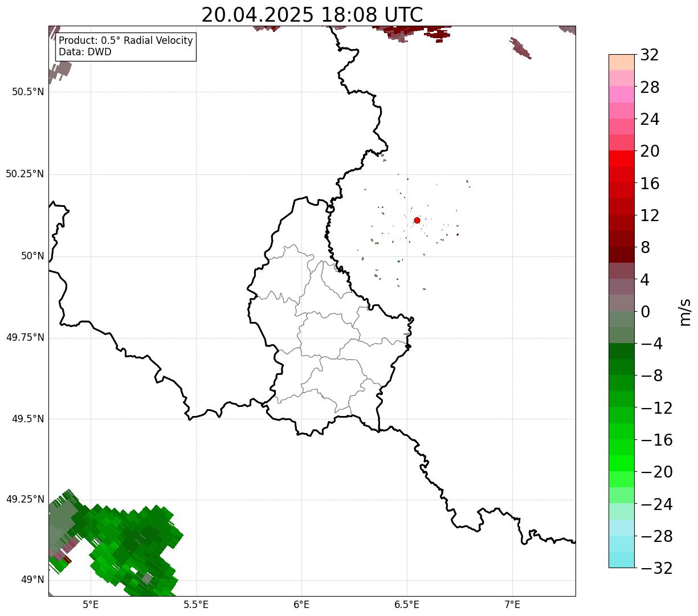Click the dark maroon colorbar segment near 7

622,255
